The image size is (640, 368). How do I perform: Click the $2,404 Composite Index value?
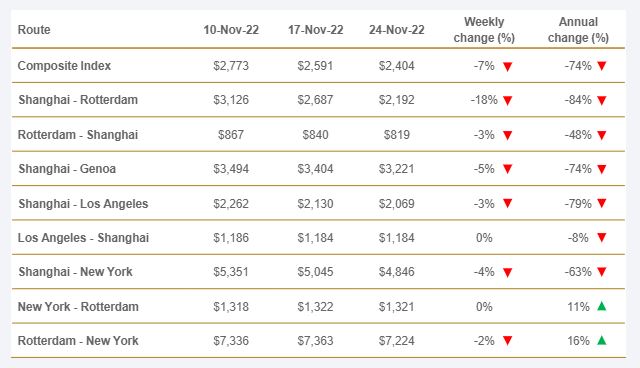396,66
